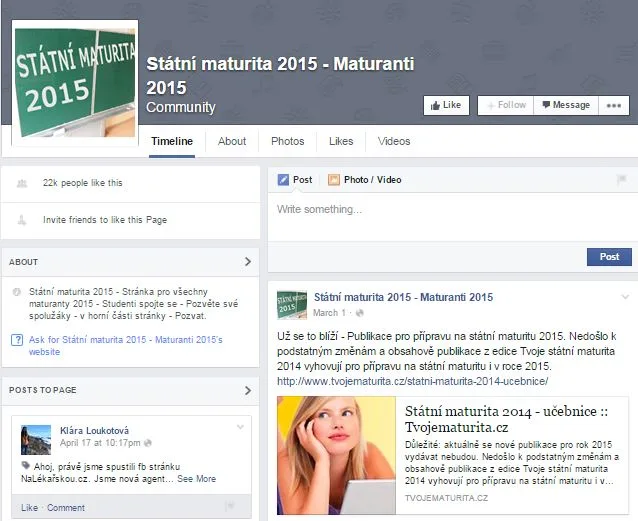The image size is (638, 521).
Task: Send a Message to the page
Action: (566, 105)
